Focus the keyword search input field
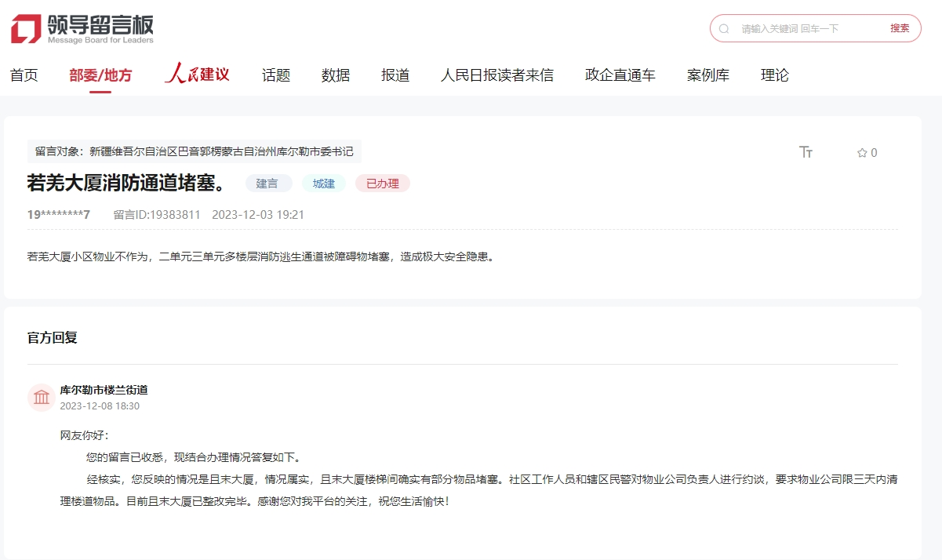 point(808,28)
